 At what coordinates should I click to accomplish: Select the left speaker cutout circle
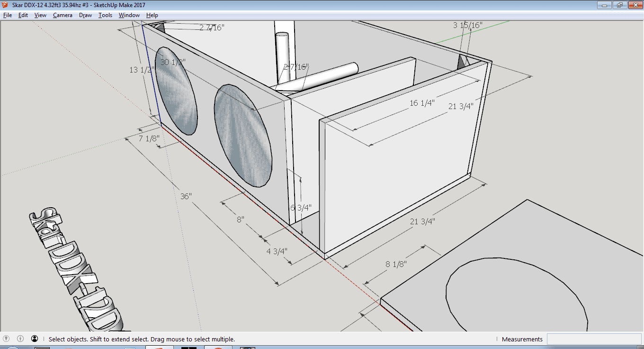(x=176, y=91)
